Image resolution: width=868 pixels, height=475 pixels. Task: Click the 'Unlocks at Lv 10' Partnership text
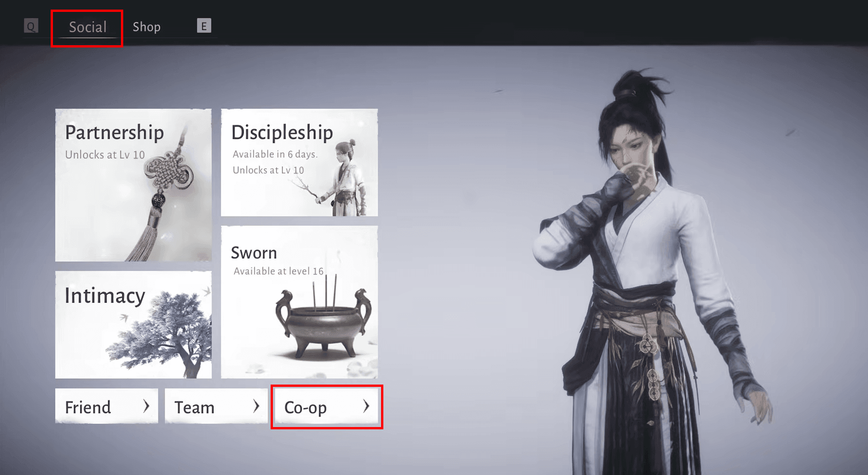[105, 155]
